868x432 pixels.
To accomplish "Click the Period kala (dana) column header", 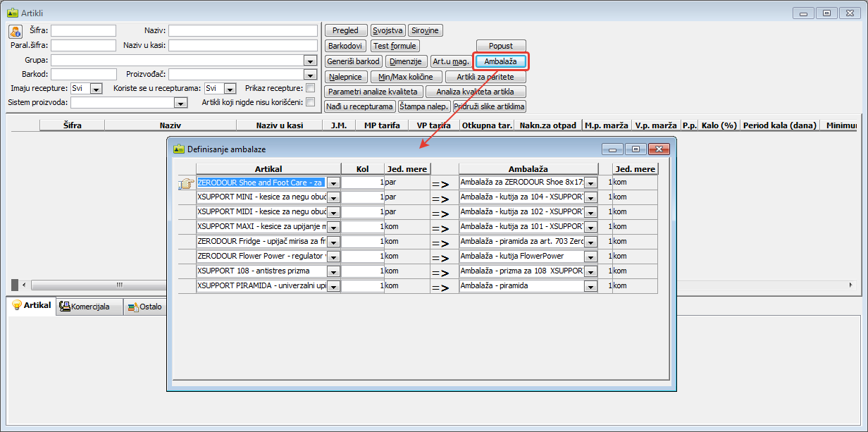I will click(779, 125).
